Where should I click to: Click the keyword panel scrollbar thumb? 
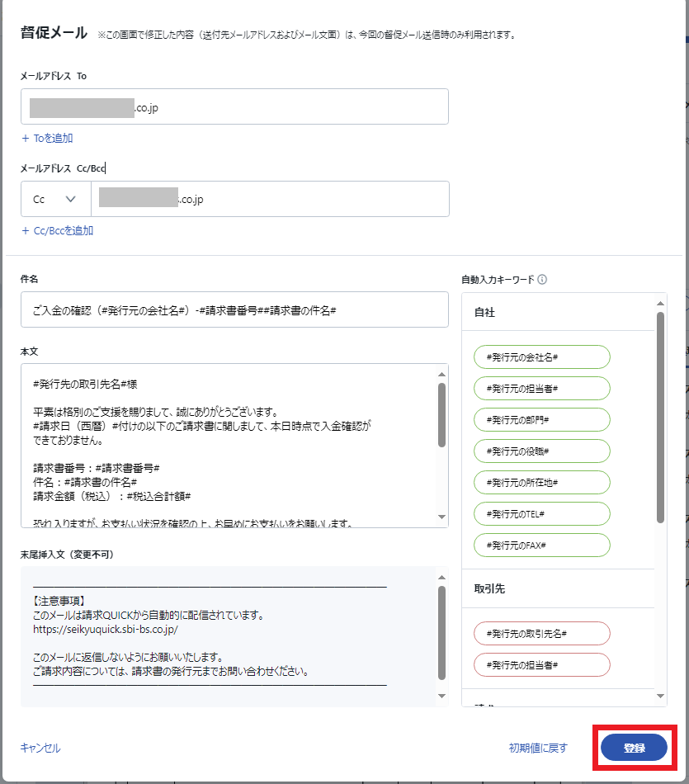point(660,418)
